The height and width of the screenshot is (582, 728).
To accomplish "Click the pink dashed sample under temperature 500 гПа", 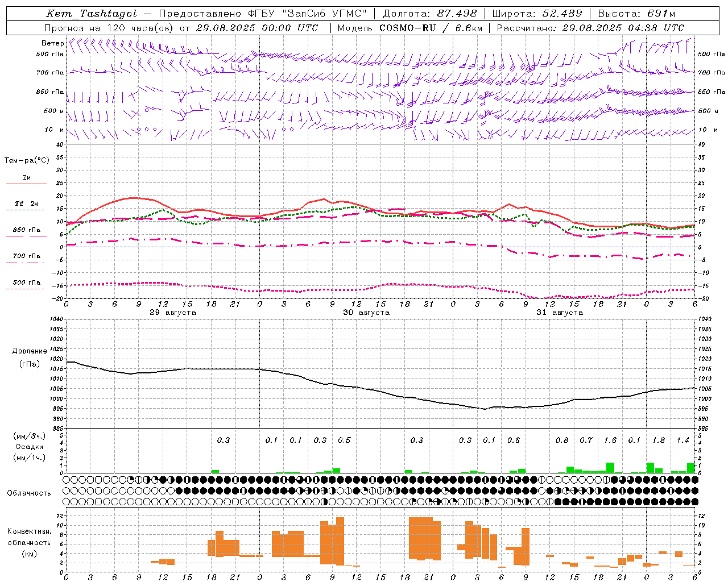I will point(25,289).
